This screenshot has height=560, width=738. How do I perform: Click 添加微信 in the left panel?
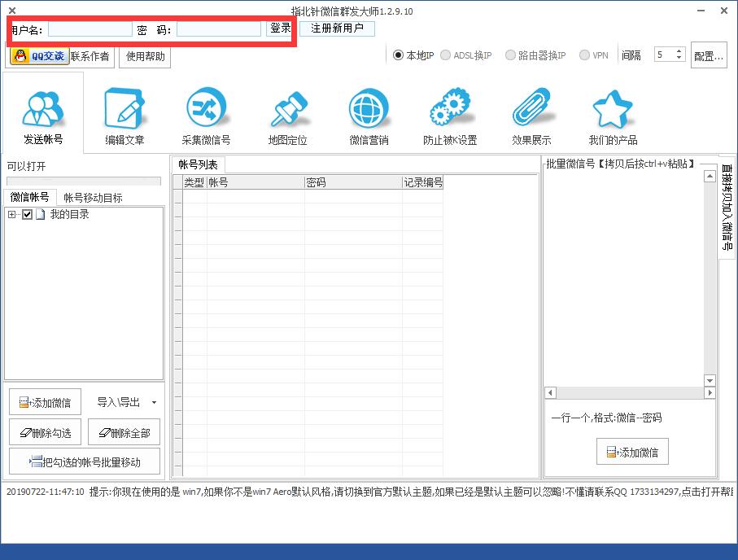pos(46,402)
